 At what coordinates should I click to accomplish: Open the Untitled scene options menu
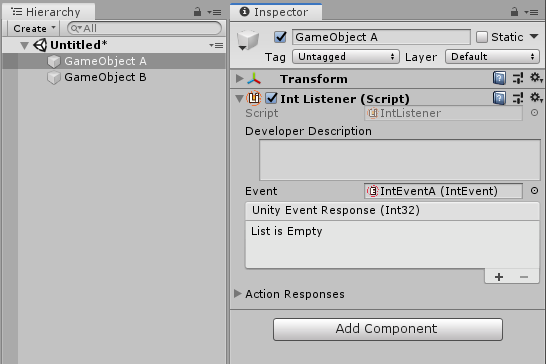[x=216, y=45]
